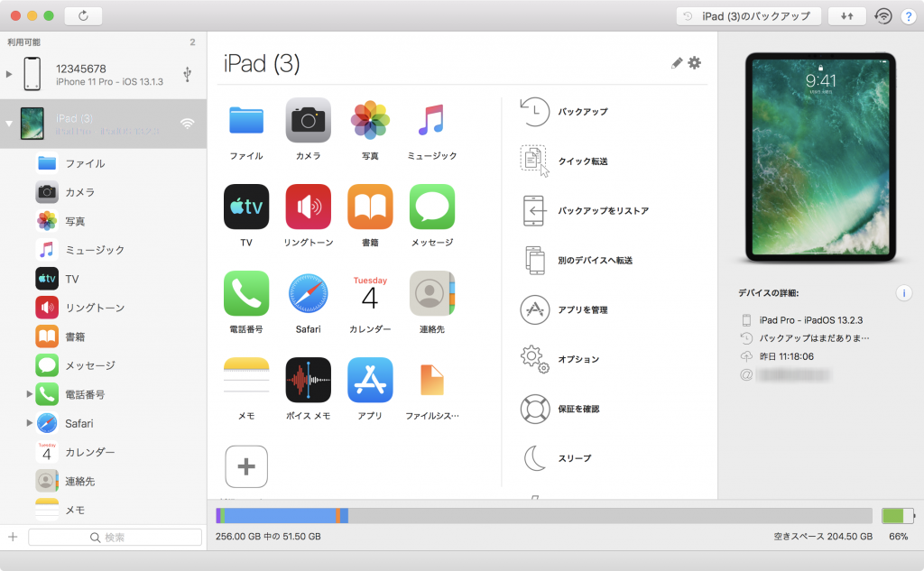Click 昨日 11:18:06 detail row
Image resolution: width=924 pixels, height=571 pixels.
[x=786, y=356]
